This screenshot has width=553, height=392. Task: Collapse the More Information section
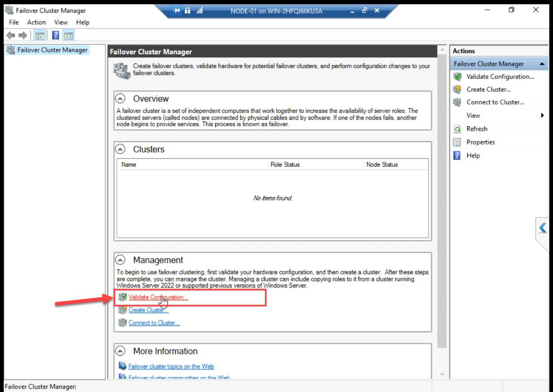point(120,351)
